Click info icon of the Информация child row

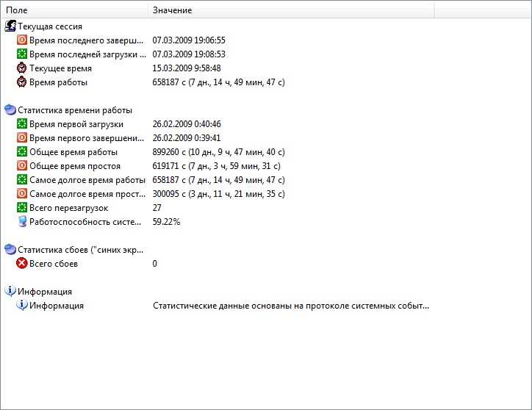pos(22,305)
